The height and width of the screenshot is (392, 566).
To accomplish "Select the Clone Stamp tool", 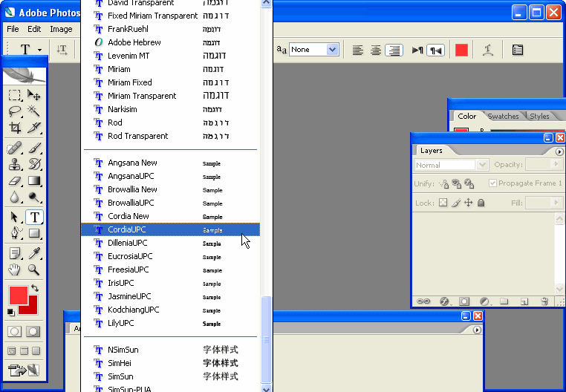I will click(14, 164).
